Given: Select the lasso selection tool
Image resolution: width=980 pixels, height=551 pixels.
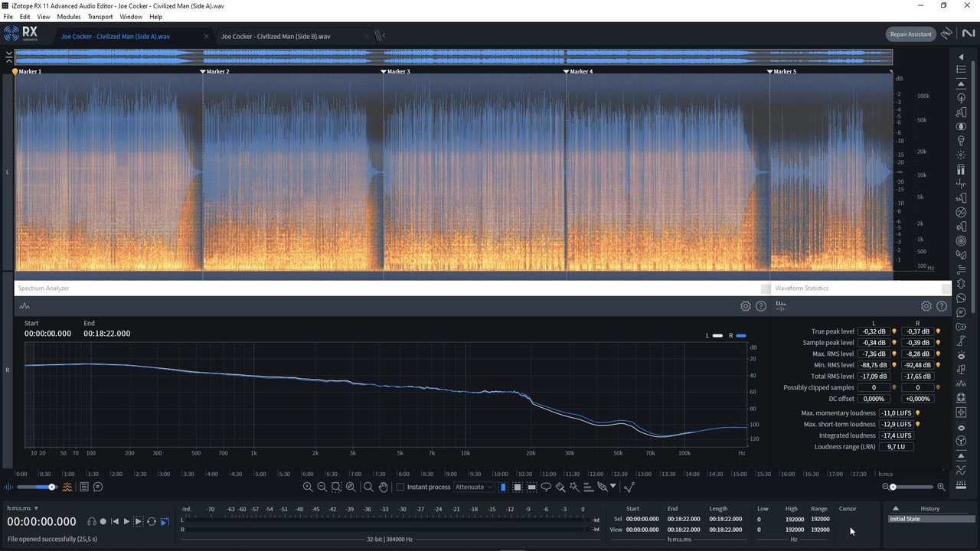Looking at the screenshot, I should [x=546, y=487].
